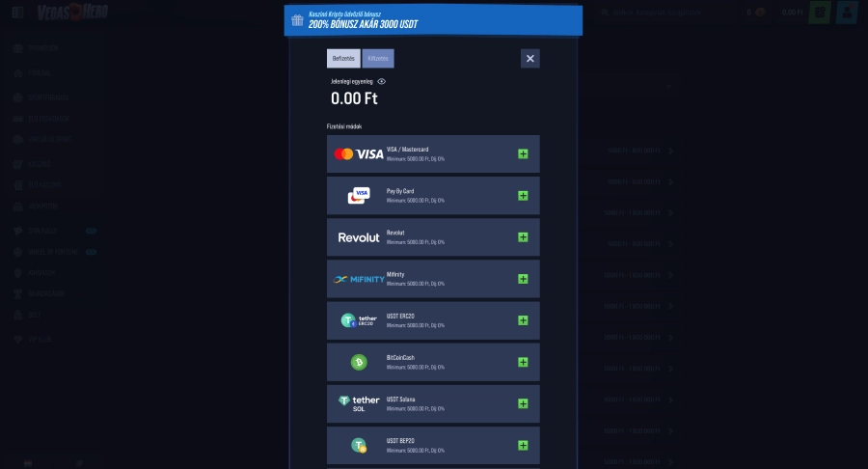The height and width of the screenshot is (469, 868).
Task: Click the tether ERC20 logo
Action: pyautogui.click(x=359, y=320)
